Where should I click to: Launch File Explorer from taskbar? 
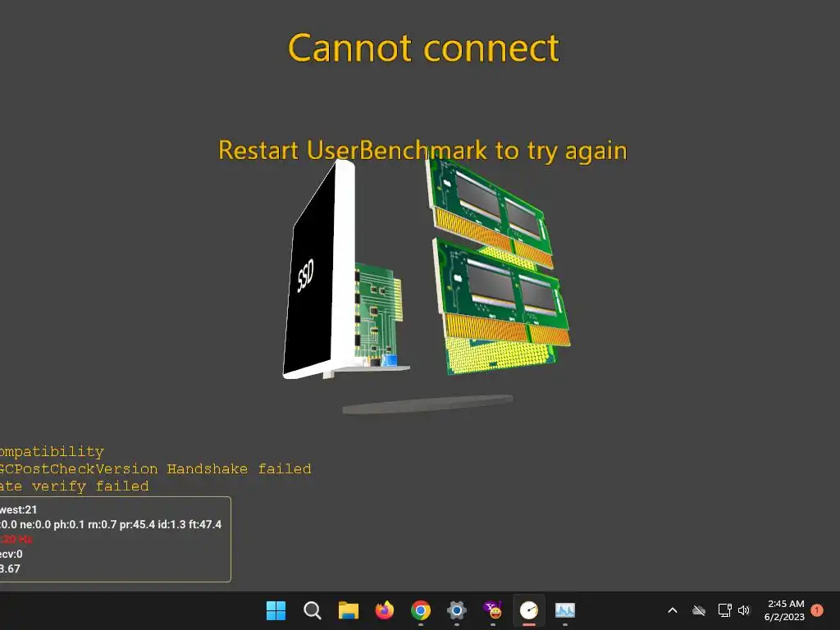pyautogui.click(x=348, y=610)
